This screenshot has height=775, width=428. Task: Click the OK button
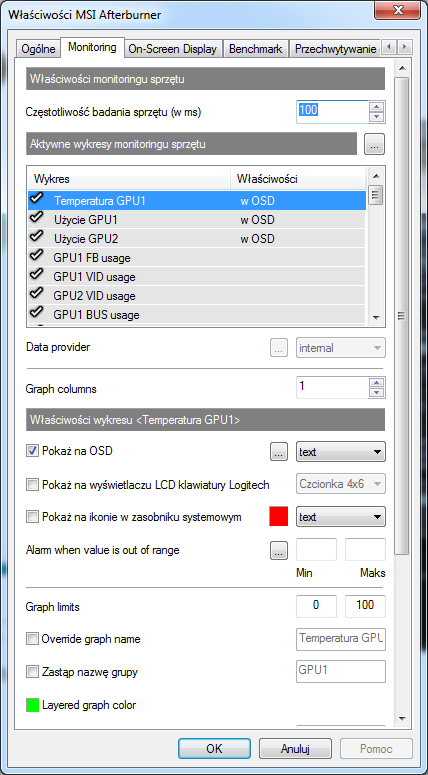click(214, 748)
